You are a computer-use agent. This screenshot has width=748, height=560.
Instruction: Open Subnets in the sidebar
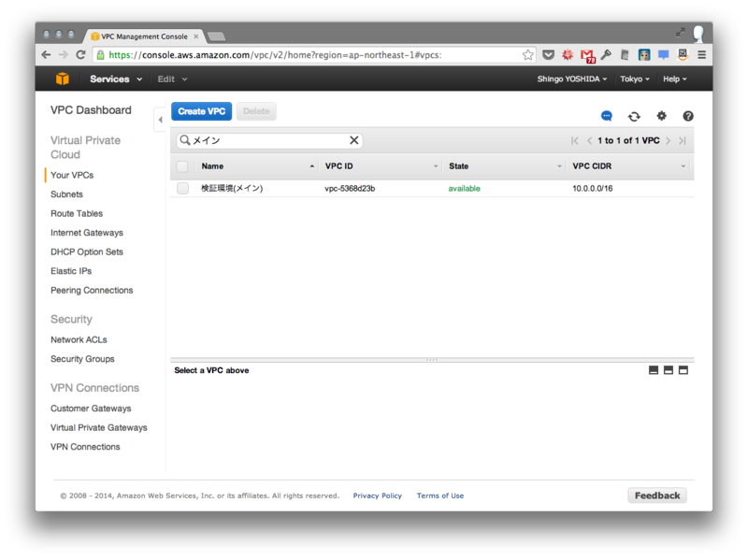[66, 194]
